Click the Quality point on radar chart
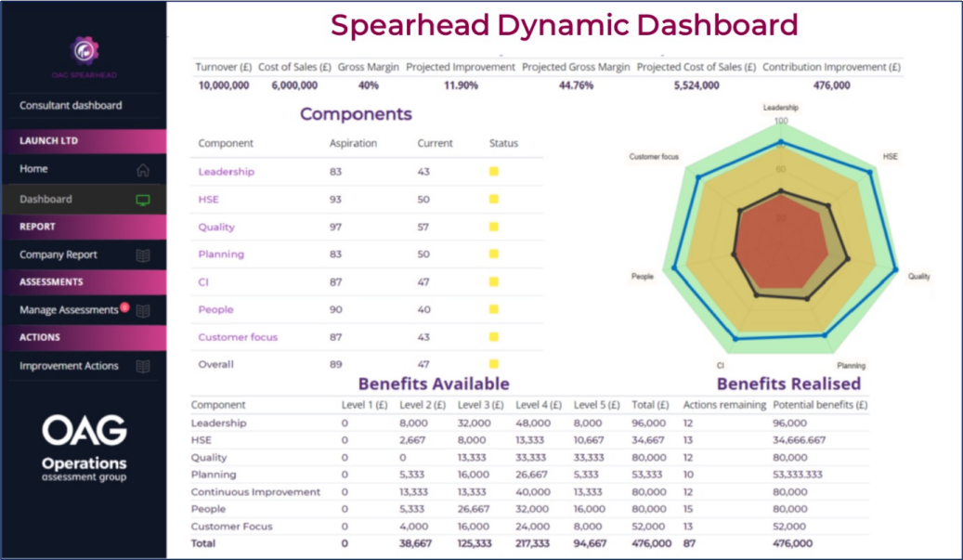Viewport: 963px width, 560px height. tap(896, 271)
